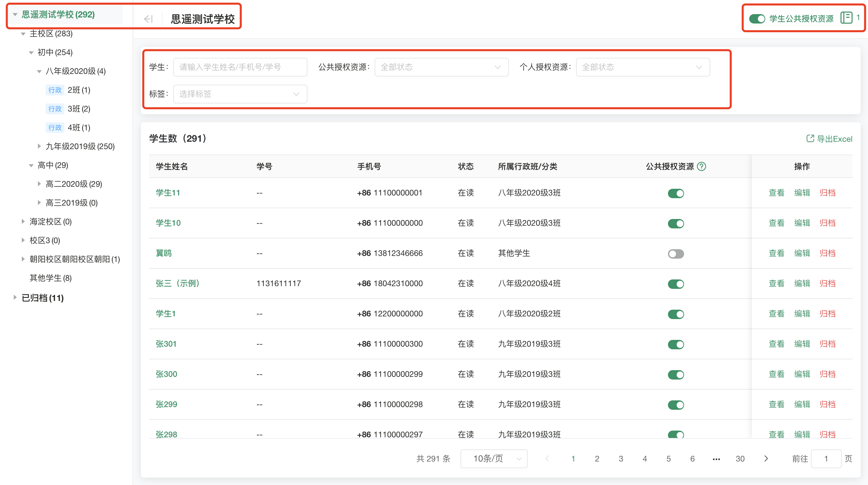Expand the 校区3 (0) node
This screenshot has height=485, width=868.
23,240
